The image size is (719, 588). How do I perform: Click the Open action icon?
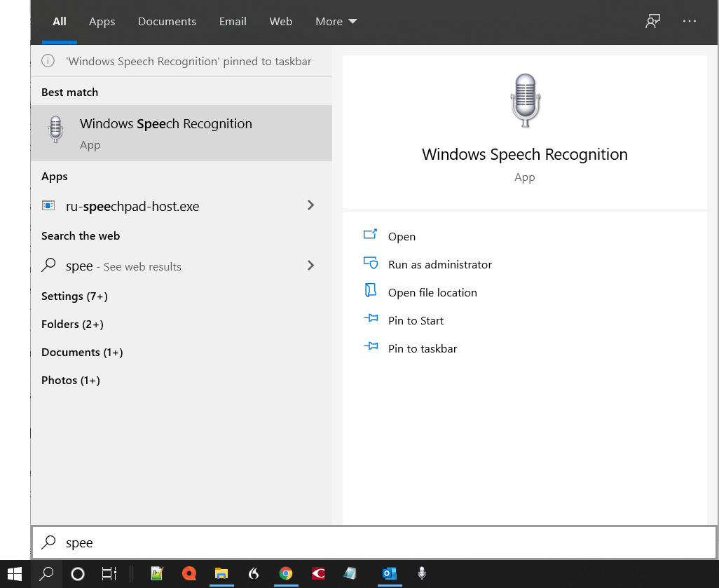(370, 234)
